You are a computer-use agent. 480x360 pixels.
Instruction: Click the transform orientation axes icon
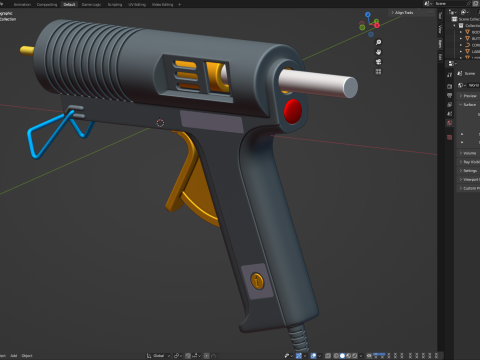click(x=149, y=356)
